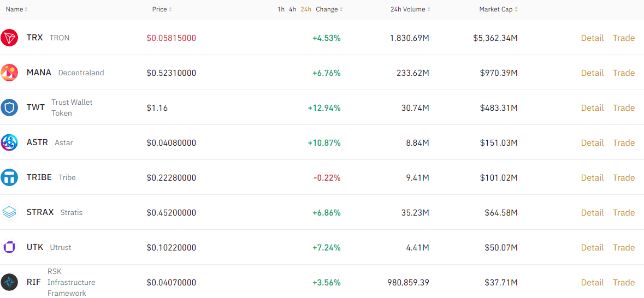644x298 pixels.
Task: Click the TWT Trust Wallet shield logo
Action: (9, 108)
